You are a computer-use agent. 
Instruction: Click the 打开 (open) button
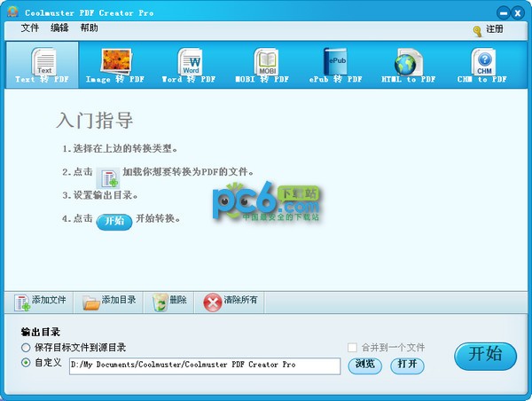click(407, 366)
